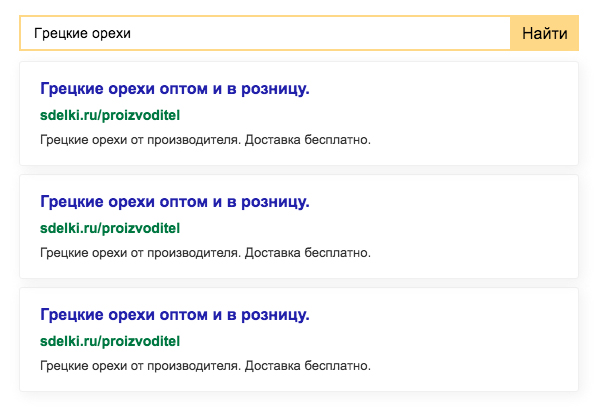Click the second result's description text
The height and width of the screenshot is (409, 599).
[206, 253]
